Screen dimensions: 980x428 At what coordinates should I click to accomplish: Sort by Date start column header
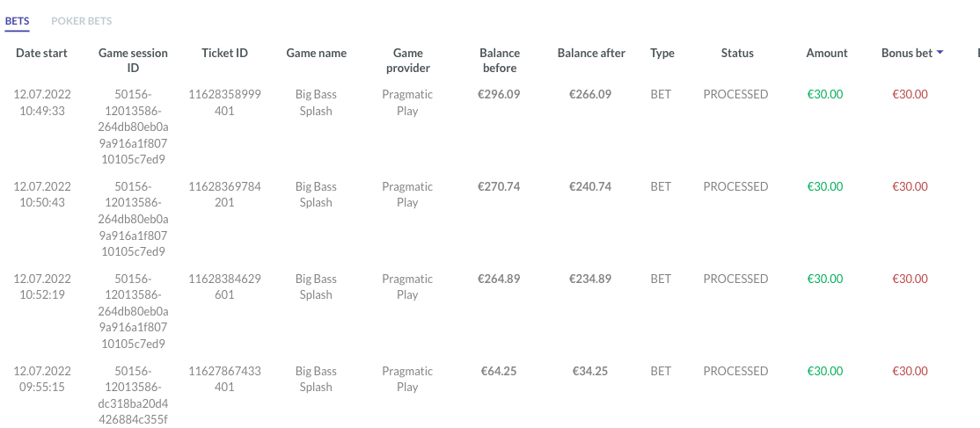(41, 54)
